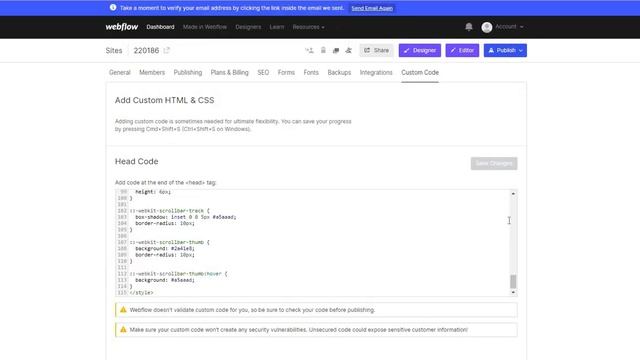Image resolution: width=640 pixels, height=360 pixels.
Task: Expand the Publish dropdown arrow
Action: click(x=521, y=50)
